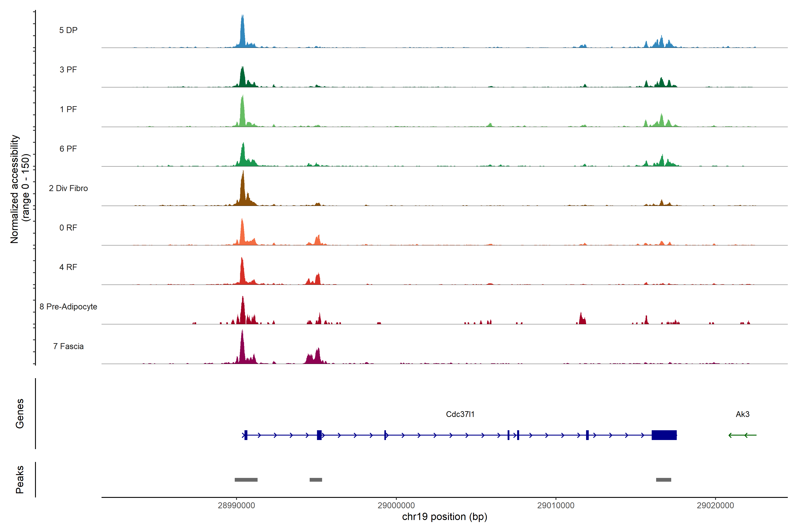Click the 3 PF track label
The width and height of the screenshot is (798, 532).
[68, 70]
